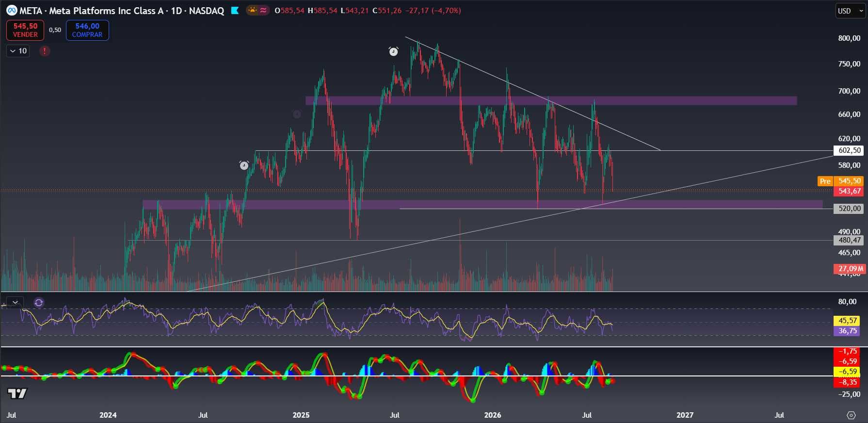
Task: Click the white 602,50 price label
Action: [x=850, y=150]
